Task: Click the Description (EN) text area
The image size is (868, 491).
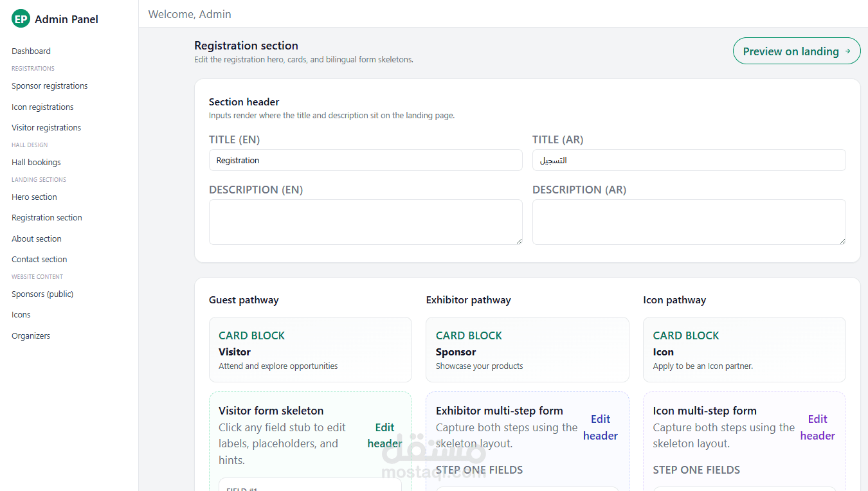Action: [x=365, y=222]
